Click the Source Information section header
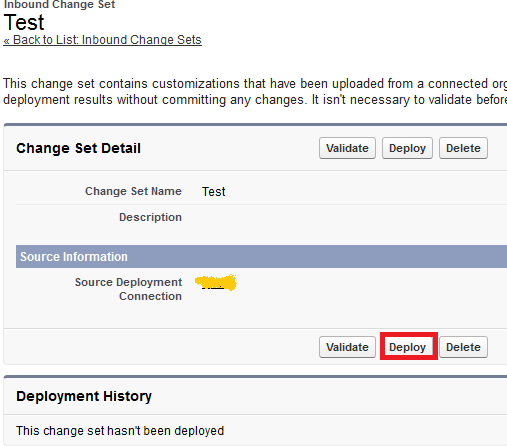This screenshot has height=446, width=507. tap(261, 257)
